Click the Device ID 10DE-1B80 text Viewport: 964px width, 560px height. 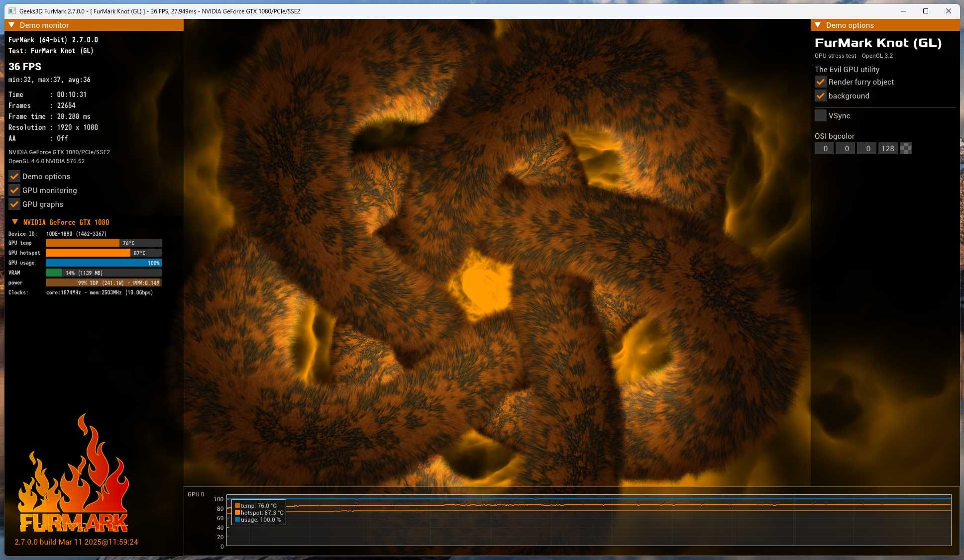point(76,233)
